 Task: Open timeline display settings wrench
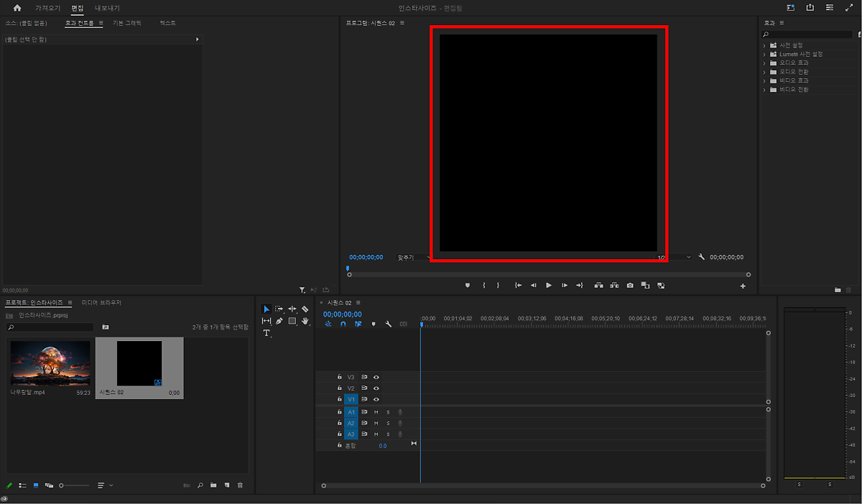pos(389,325)
